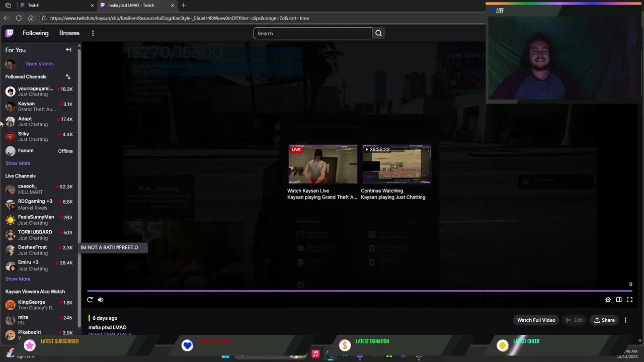
Task: Open the Emiru +3 channel
Action: click(39, 265)
